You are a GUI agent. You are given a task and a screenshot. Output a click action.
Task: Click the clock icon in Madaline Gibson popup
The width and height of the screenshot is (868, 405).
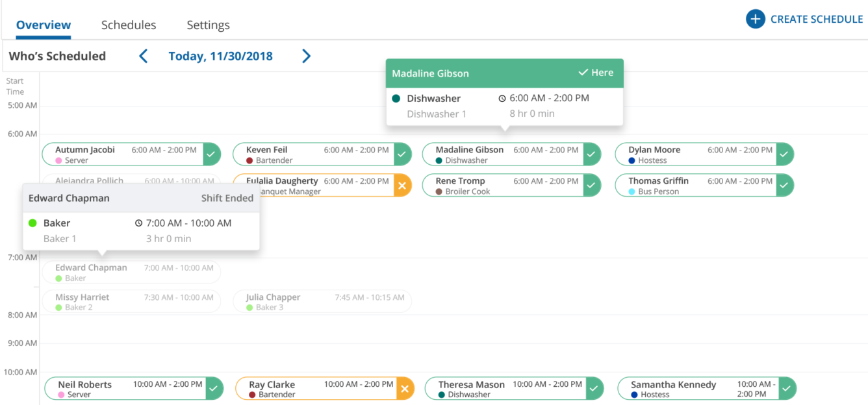tap(502, 99)
